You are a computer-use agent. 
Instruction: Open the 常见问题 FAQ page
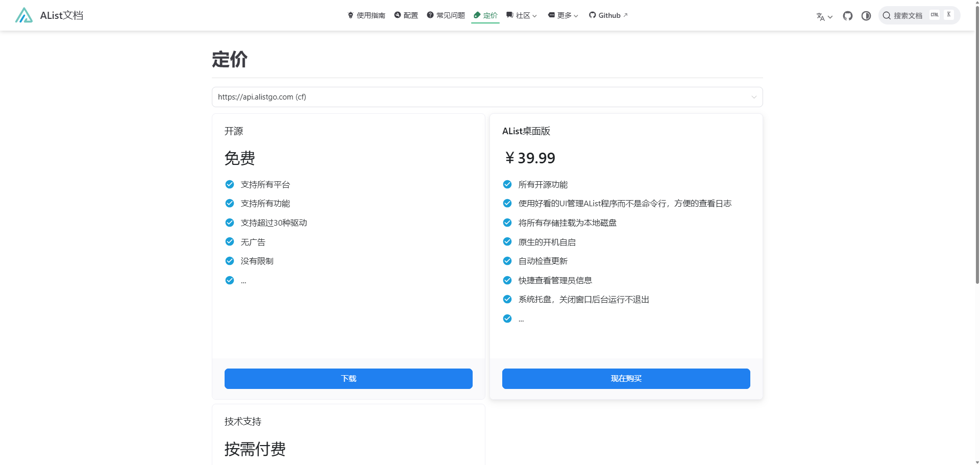tap(446, 15)
